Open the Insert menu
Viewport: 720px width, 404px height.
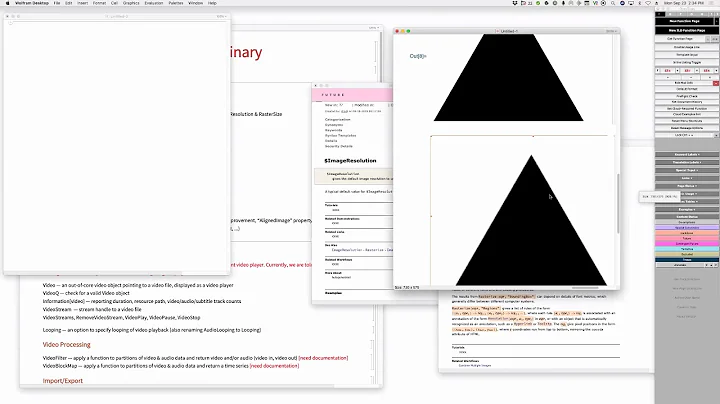coord(82,3)
